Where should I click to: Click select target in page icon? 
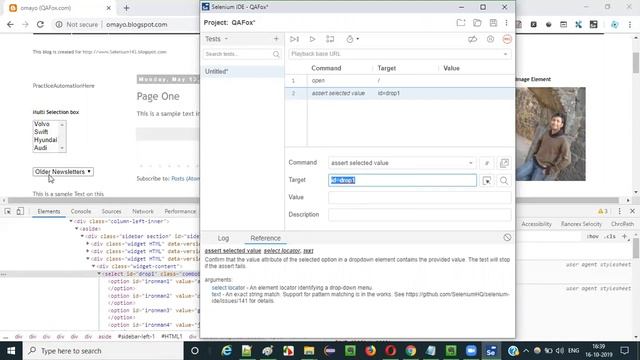pos(487,180)
